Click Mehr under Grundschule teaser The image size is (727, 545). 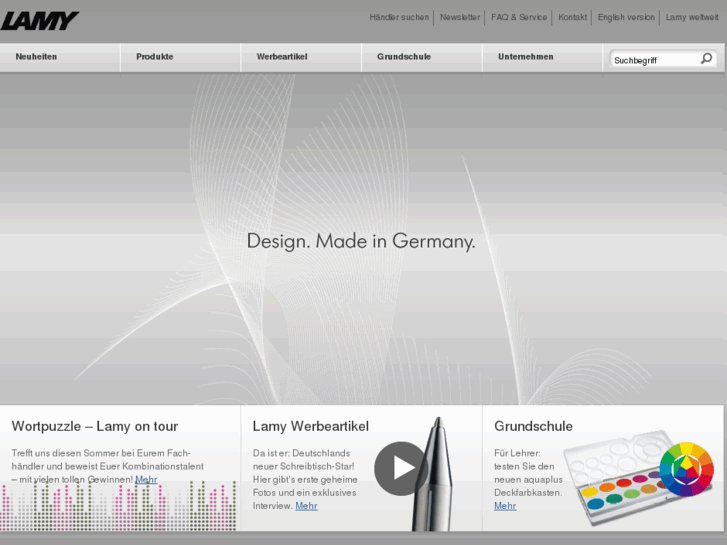(x=505, y=506)
